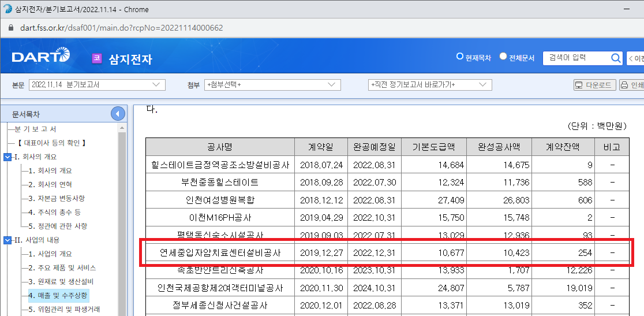
Task: Open 1. 사업의 개요 tree item
Action: (x=51, y=254)
